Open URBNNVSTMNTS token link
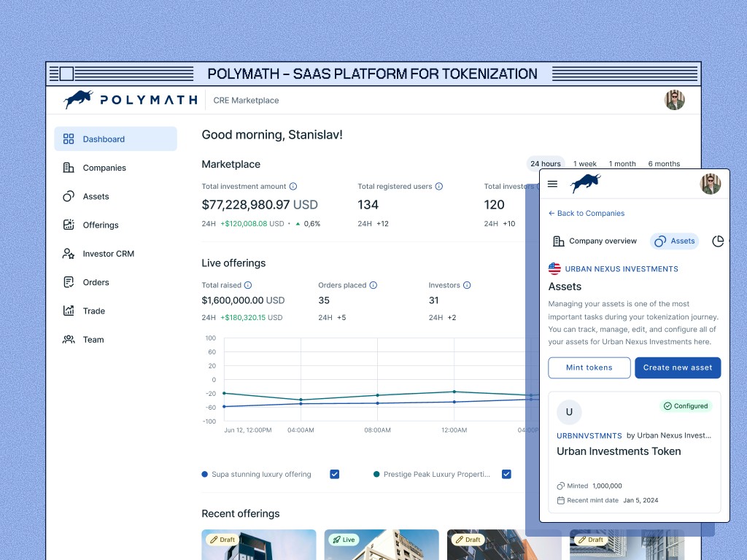The width and height of the screenshot is (747, 560). 589,436
